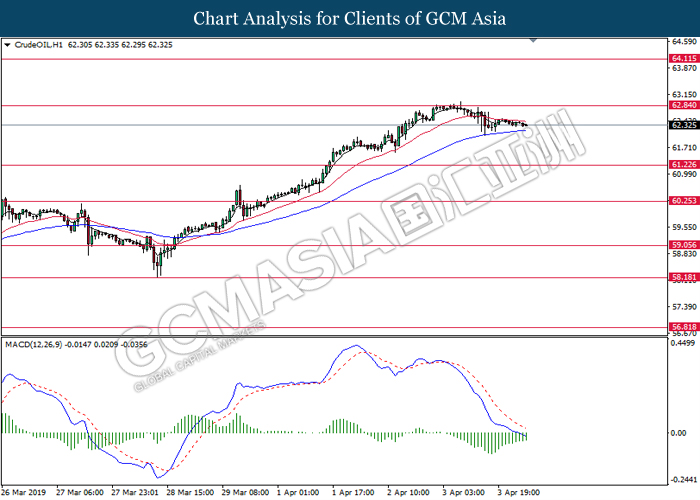Viewport: 700px width, 500px height.
Task: Click the MACD scale value 0.4499
Action: (x=684, y=343)
